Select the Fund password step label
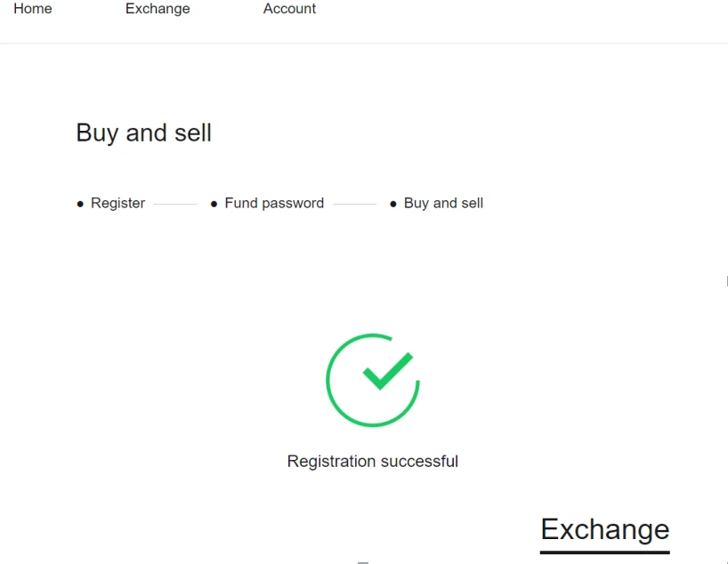Image resolution: width=728 pixels, height=564 pixels. click(x=274, y=203)
